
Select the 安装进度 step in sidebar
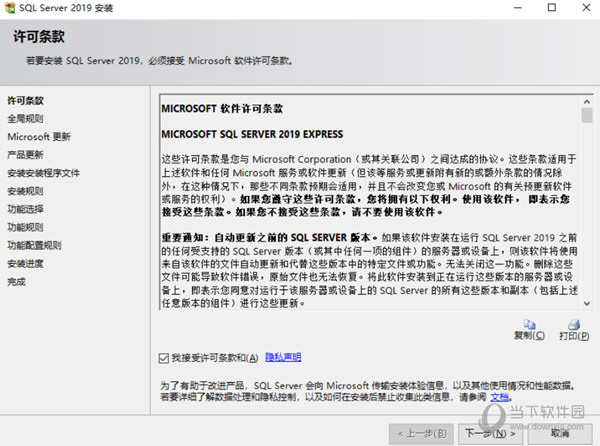(x=25, y=264)
